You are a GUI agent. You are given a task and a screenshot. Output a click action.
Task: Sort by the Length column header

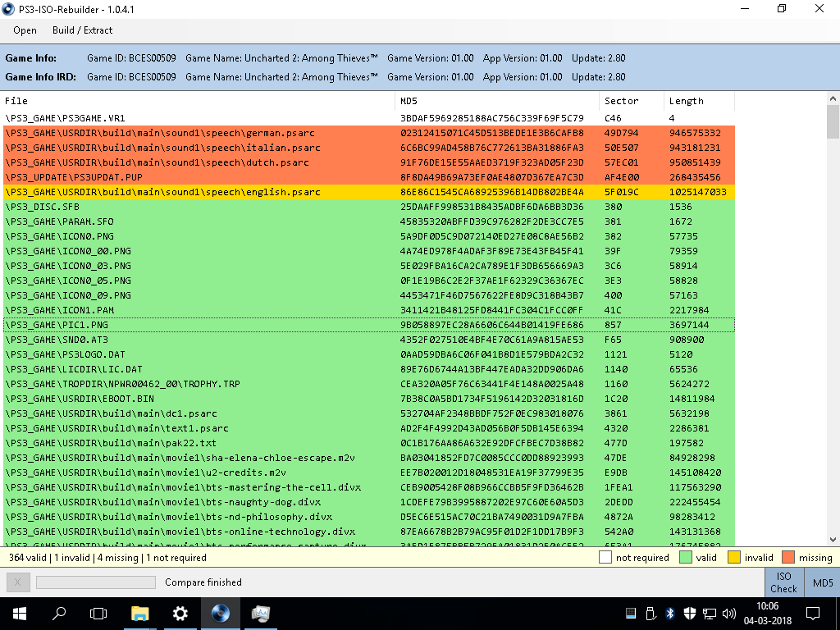click(699, 101)
